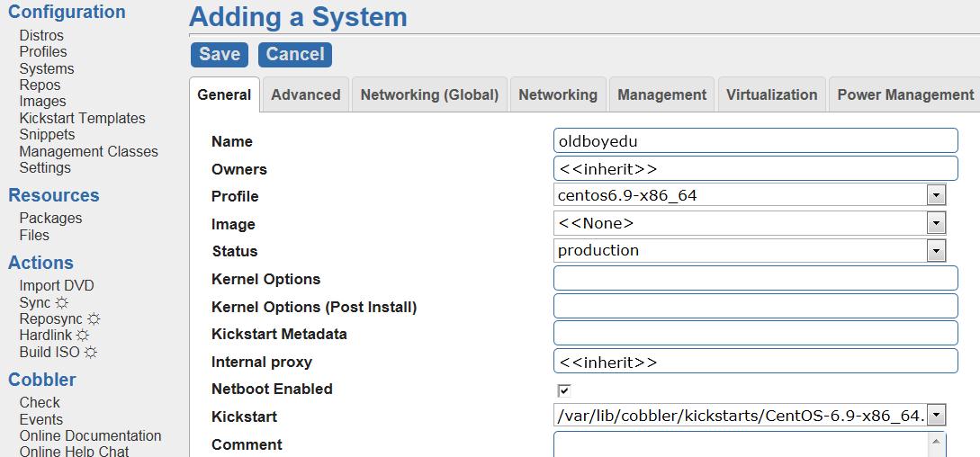The width and height of the screenshot is (980, 457).
Task: Open the Status dropdown
Action: pyautogui.click(x=936, y=251)
